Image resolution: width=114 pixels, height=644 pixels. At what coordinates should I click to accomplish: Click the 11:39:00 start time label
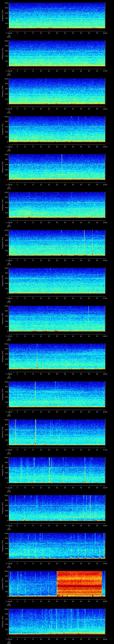pos(9,412)
